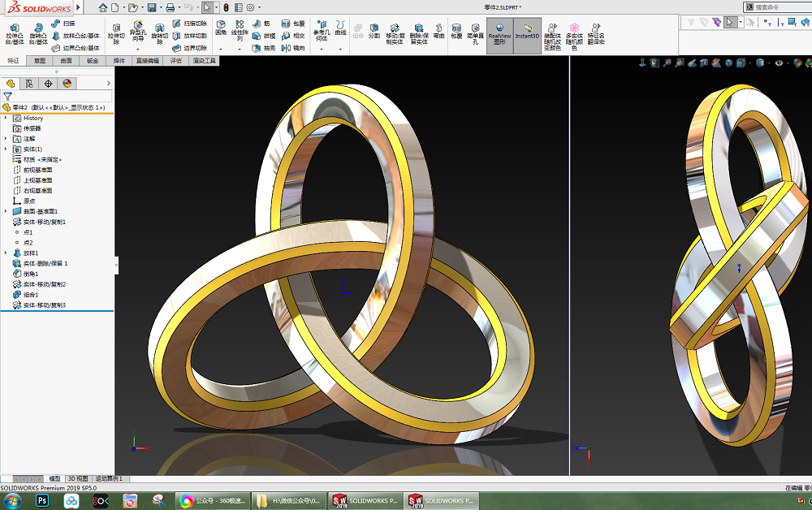Toggle RealView Graphics (RealView图形) button
Image resolution: width=812 pixels, height=510 pixels.
point(499,36)
